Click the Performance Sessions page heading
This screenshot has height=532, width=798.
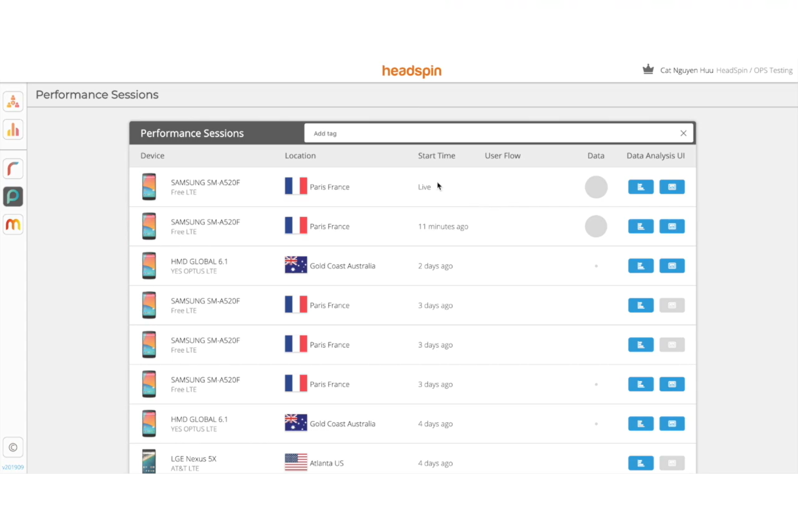tap(97, 95)
